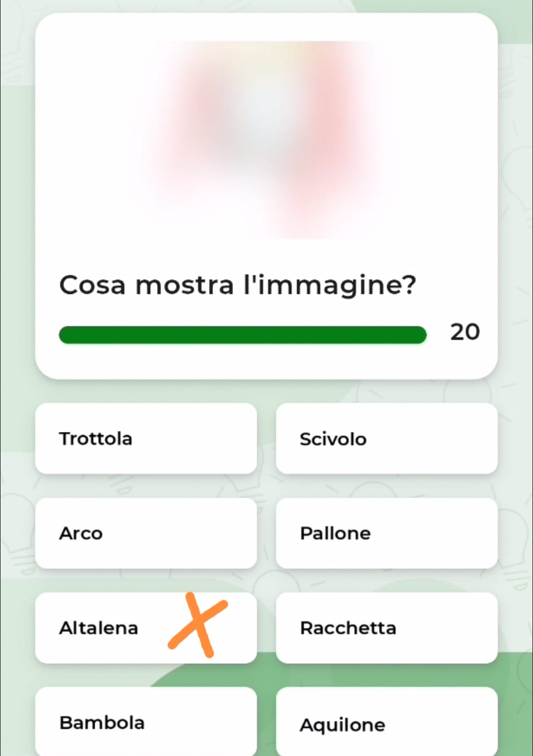Click the word 'Cosa' in the question
The image size is (533, 756).
(92, 285)
